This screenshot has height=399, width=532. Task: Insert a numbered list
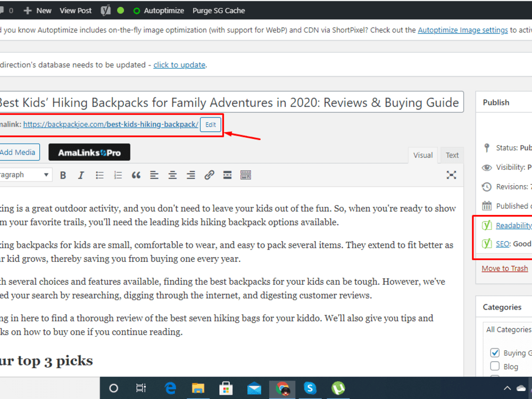pos(118,175)
